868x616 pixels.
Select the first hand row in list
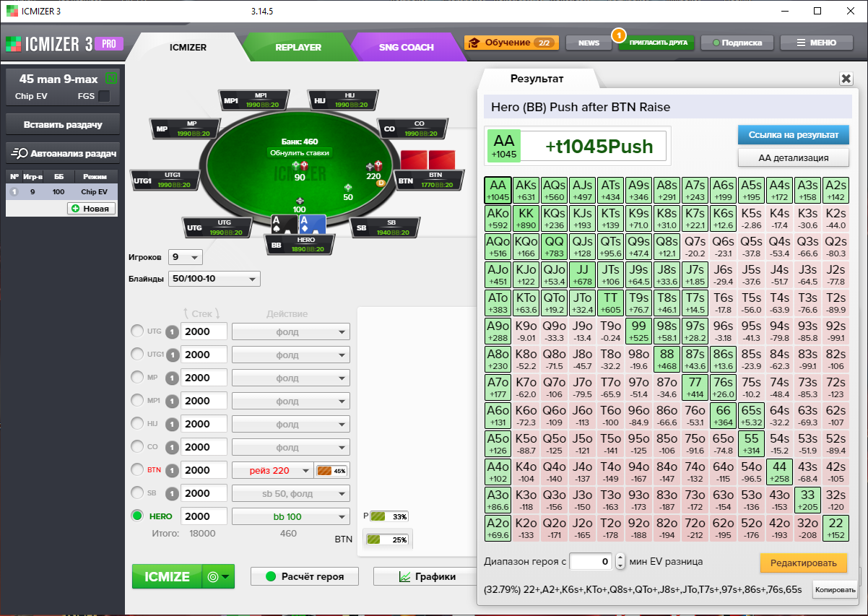tap(63, 192)
